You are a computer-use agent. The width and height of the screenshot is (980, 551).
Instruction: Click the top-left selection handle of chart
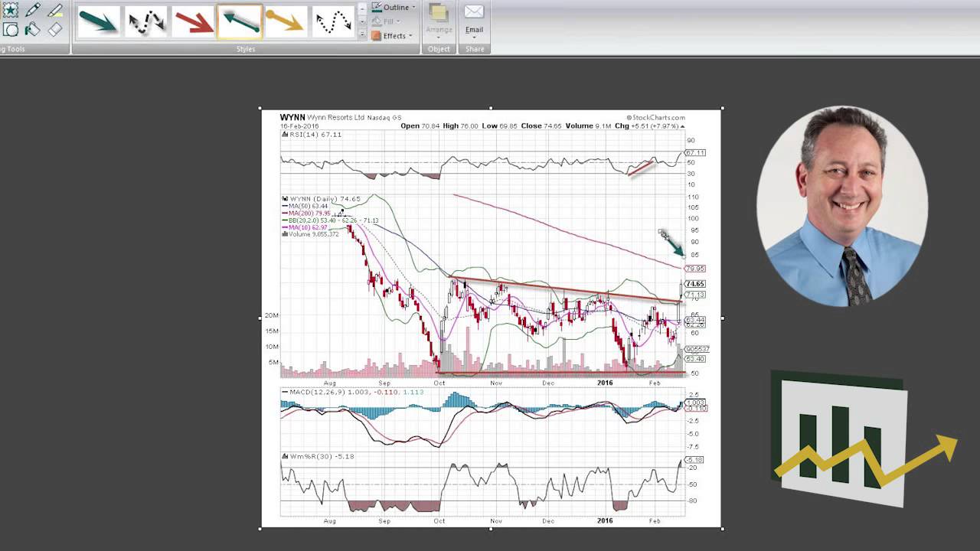click(x=261, y=109)
